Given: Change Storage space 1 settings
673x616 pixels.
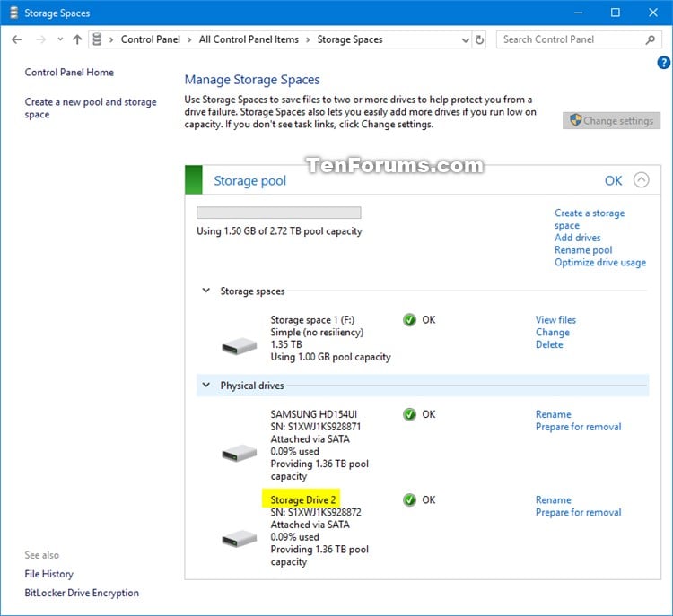Looking at the screenshot, I should click(x=553, y=332).
